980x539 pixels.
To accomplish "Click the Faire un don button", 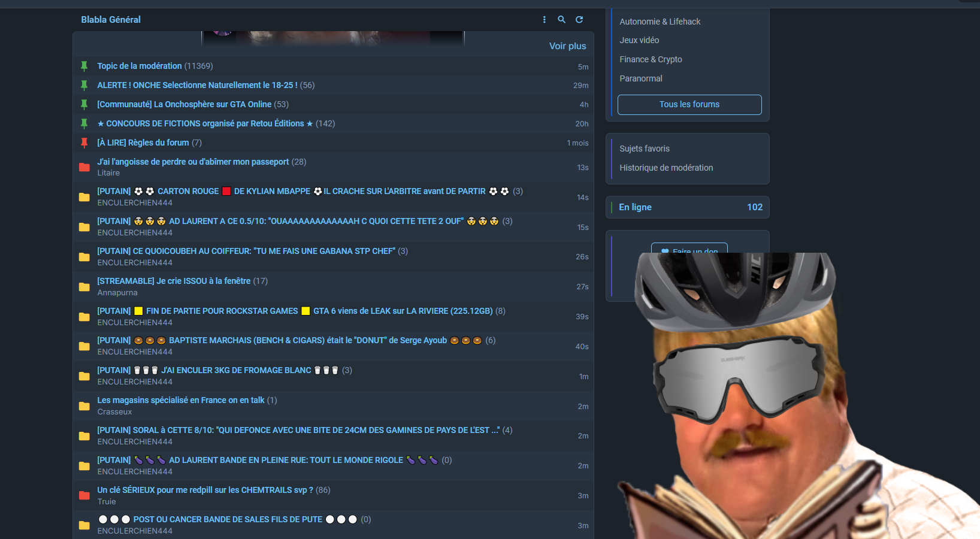I will [689, 248].
